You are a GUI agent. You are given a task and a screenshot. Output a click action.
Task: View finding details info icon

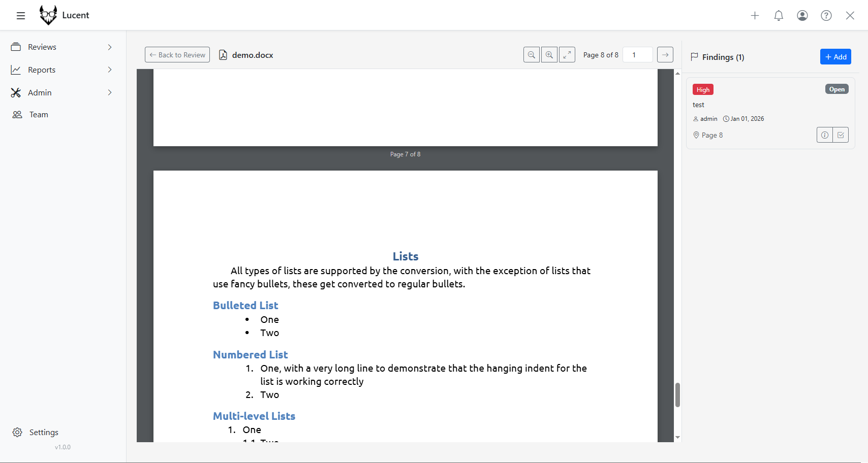coord(825,135)
